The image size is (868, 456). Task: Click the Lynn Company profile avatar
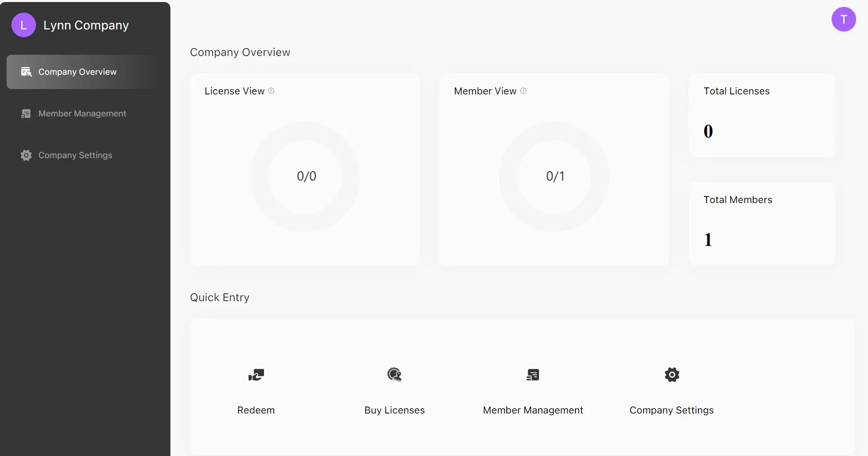click(24, 25)
